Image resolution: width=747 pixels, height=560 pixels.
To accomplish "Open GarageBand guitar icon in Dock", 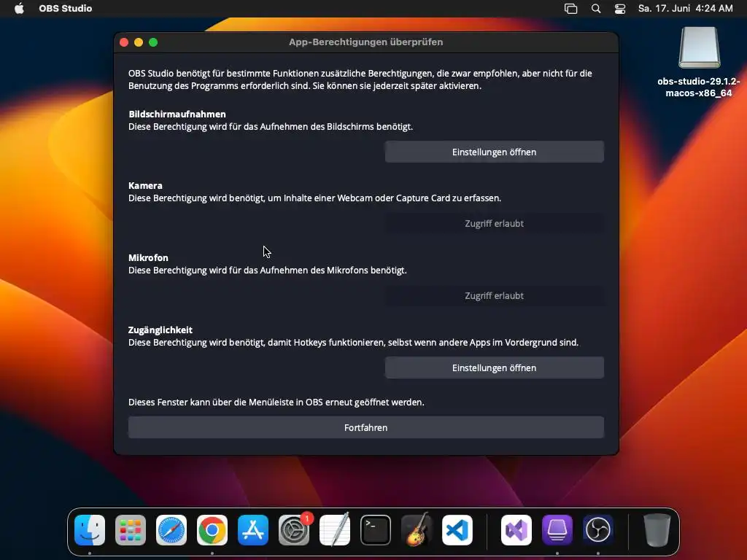I will (x=417, y=530).
